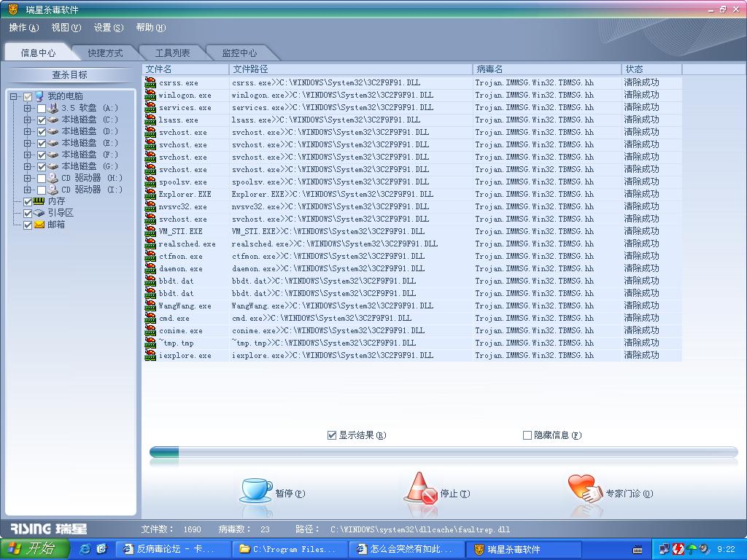Click the virus icon beside conime.exe row

[x=150, y=330]
